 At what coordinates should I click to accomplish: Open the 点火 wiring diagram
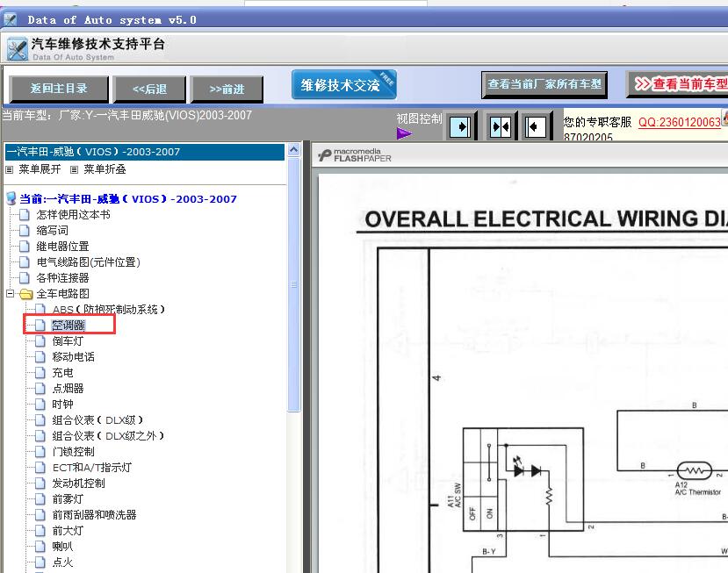(62, 562)
